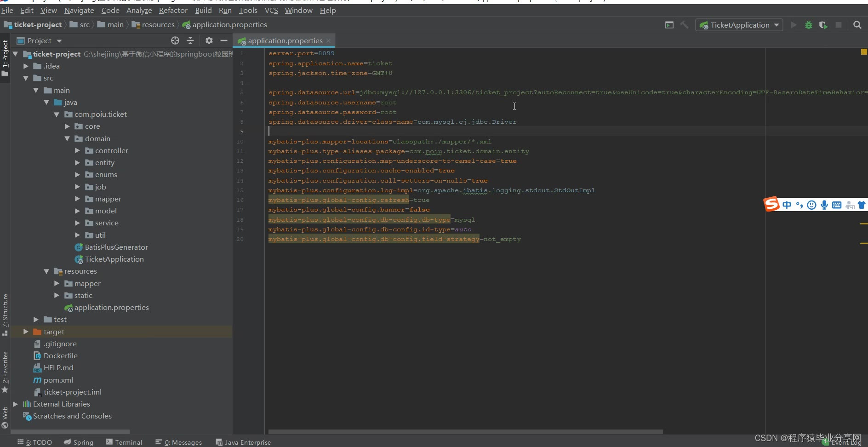
Task: Toggle the Structure tool window stripe
Action: (5, 315)
